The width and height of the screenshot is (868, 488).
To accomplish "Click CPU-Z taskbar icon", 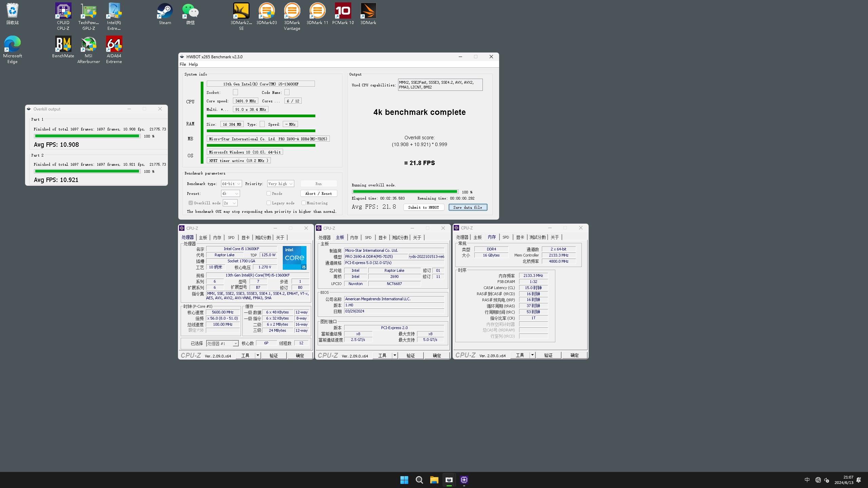I will [464, 480].
